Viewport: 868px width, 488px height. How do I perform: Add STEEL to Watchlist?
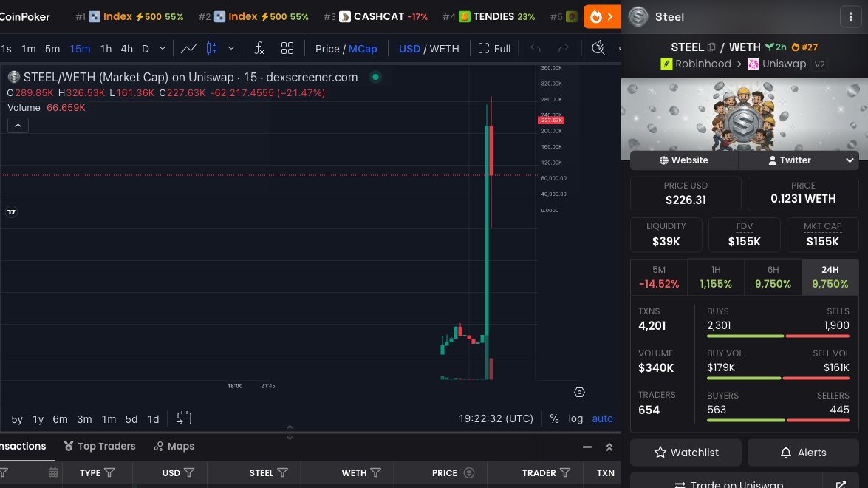point(686,453)
